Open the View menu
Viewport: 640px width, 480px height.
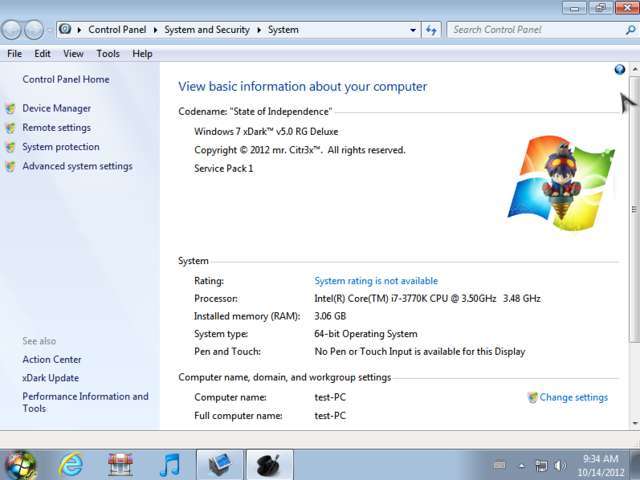(73, 54)
